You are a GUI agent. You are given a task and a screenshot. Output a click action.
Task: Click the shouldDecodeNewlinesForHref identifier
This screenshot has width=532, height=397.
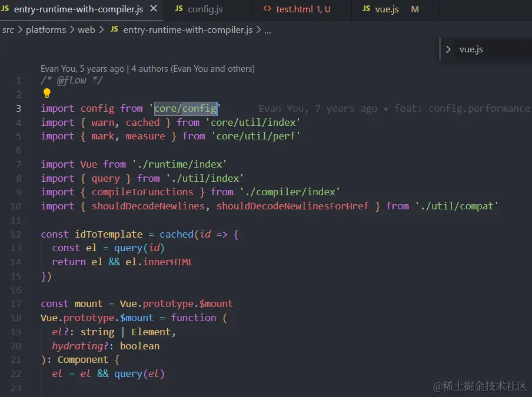(292, 206)
